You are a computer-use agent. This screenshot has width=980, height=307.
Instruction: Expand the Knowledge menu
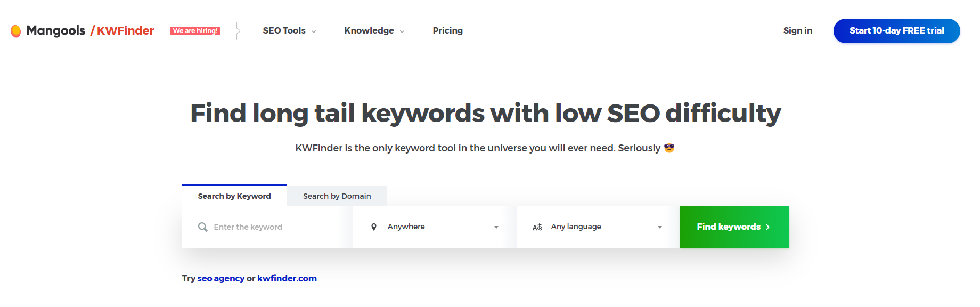click(x=374, y=31)
